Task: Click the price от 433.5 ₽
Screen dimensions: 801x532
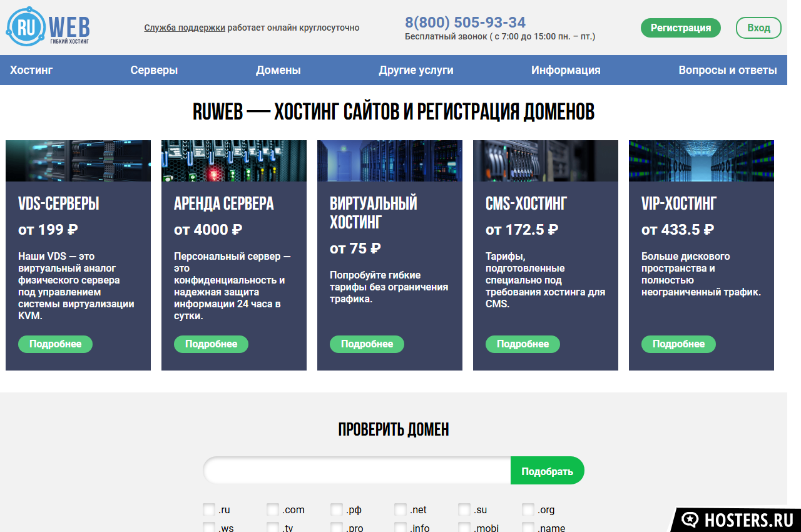Action: pos(678,230)
